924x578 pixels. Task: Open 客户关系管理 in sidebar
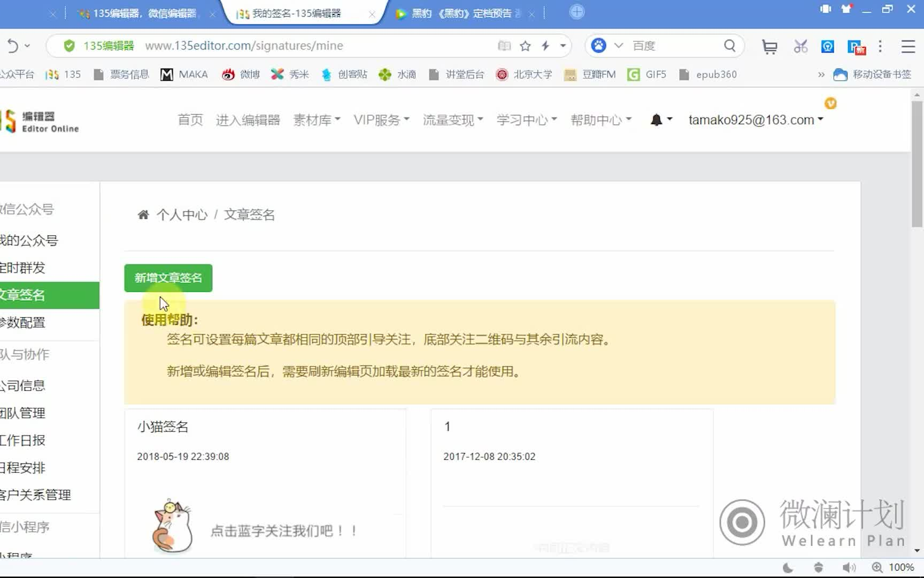click(35, 495)
